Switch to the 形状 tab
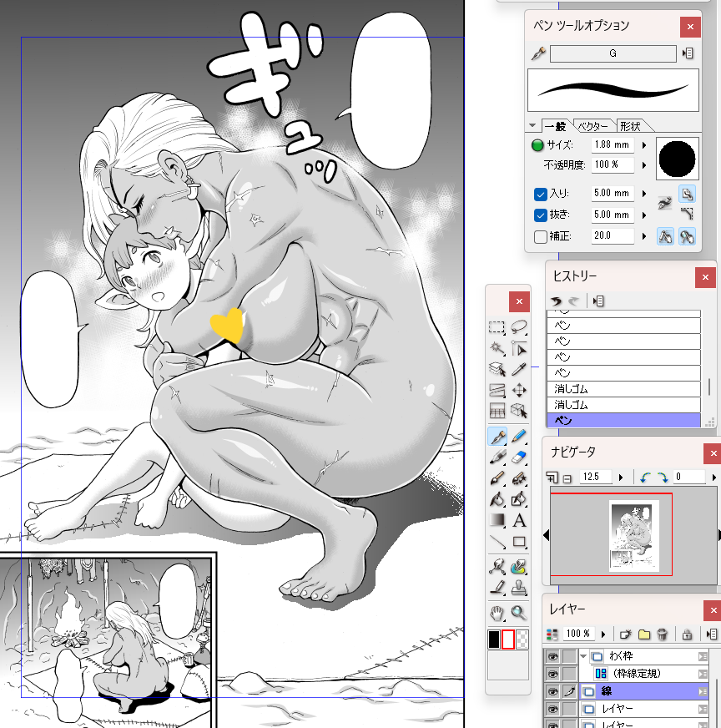Screen dimensions: 721x728 click(630, 126)
